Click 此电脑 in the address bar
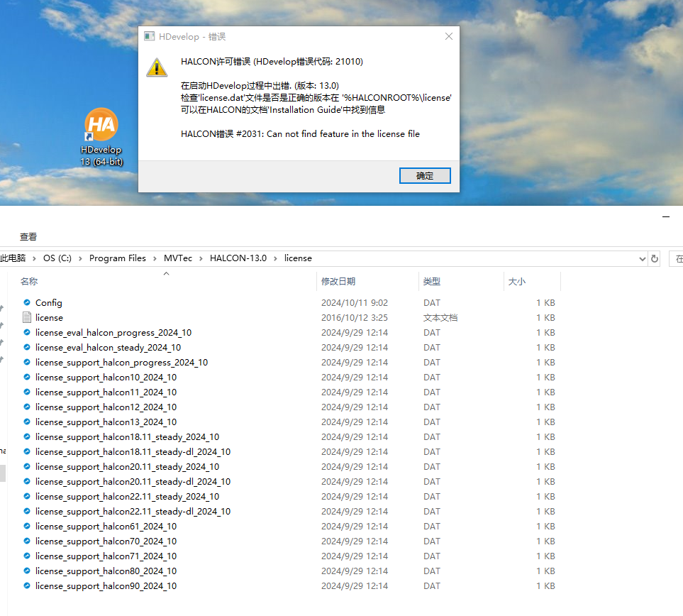The image size is (683, 616). pos(13,258)
